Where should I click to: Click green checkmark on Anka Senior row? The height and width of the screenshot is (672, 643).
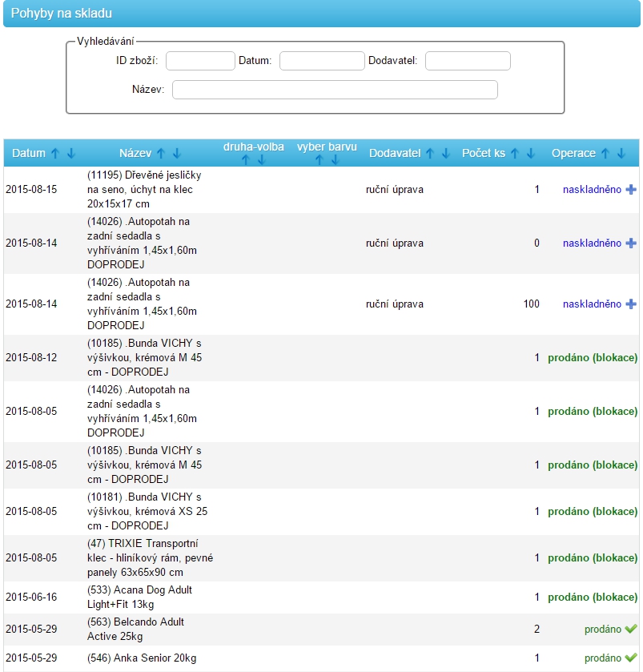pyautogui.click(x=631, y=658)
